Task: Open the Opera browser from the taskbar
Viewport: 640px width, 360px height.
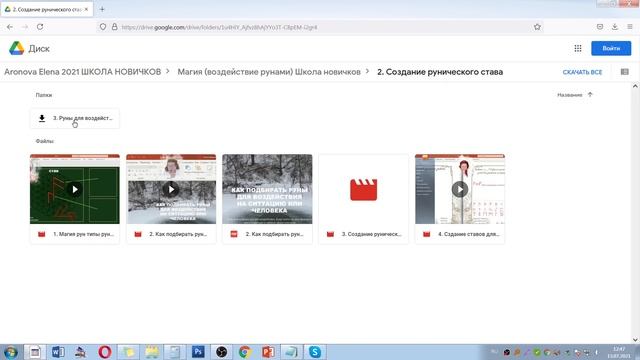Action: pyautogui.click(x=104, y=352)
